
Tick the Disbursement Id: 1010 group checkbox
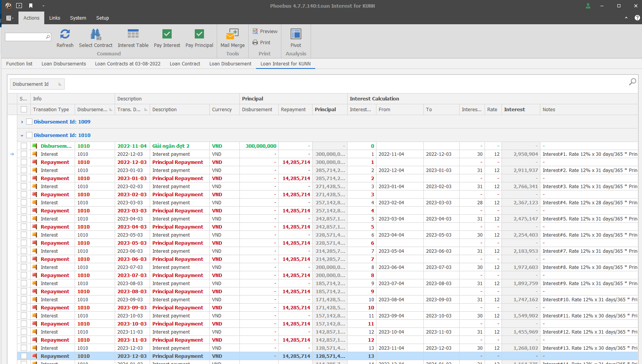point(29,135)
